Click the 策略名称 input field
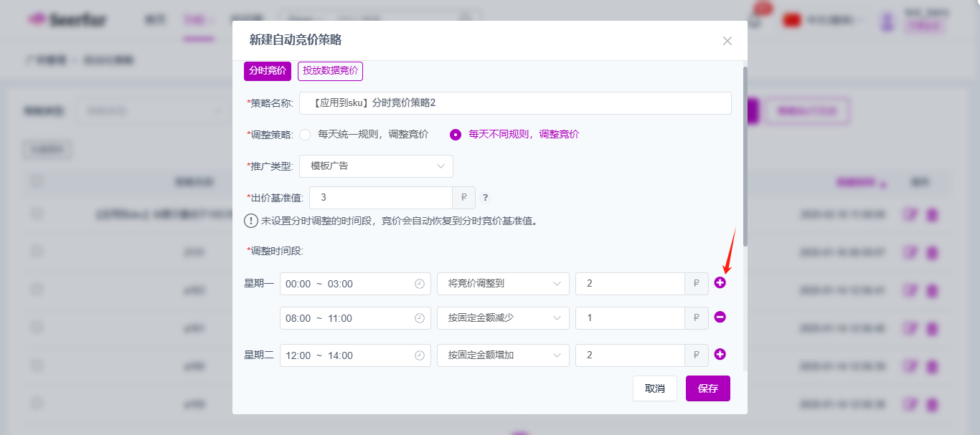 point(515,103)
